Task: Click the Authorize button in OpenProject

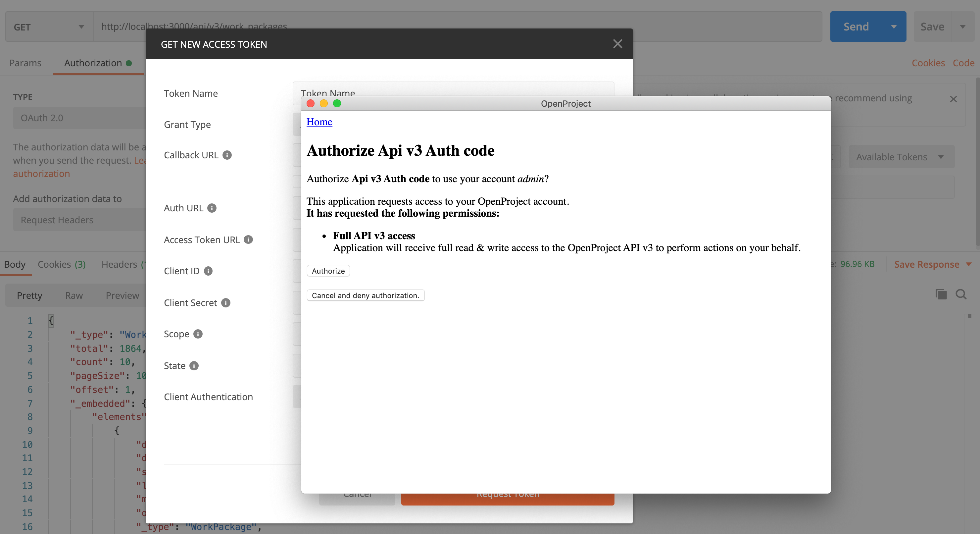Action: click(x=329, y=270)
